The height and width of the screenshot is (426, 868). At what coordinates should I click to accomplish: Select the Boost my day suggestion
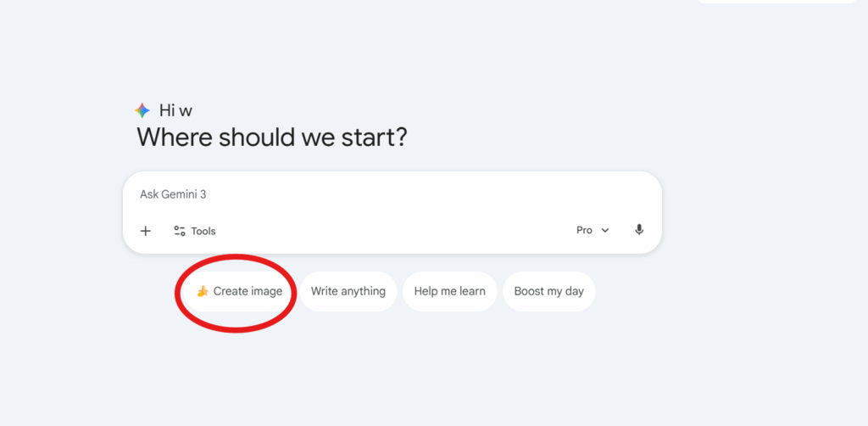click(x=549, y=292)
